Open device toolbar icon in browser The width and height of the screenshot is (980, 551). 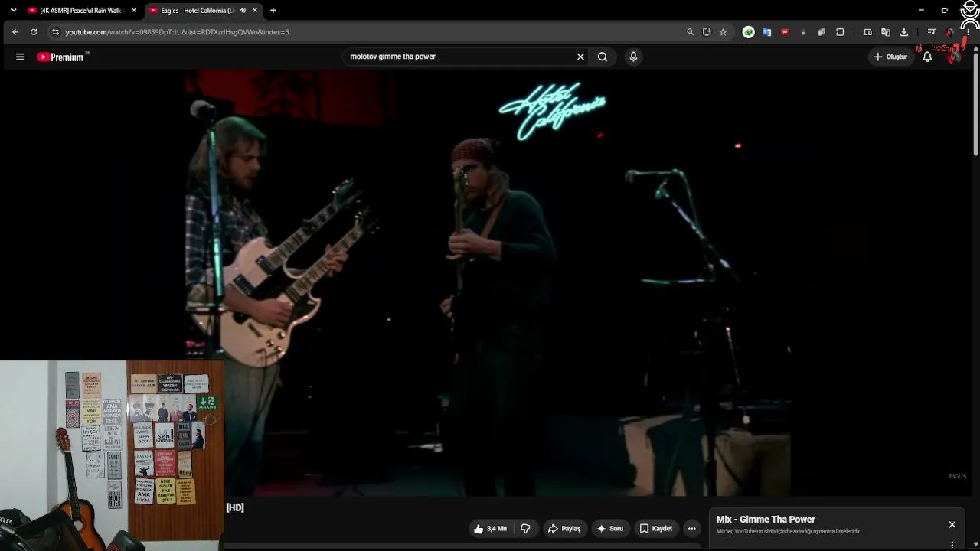(867, 32)
